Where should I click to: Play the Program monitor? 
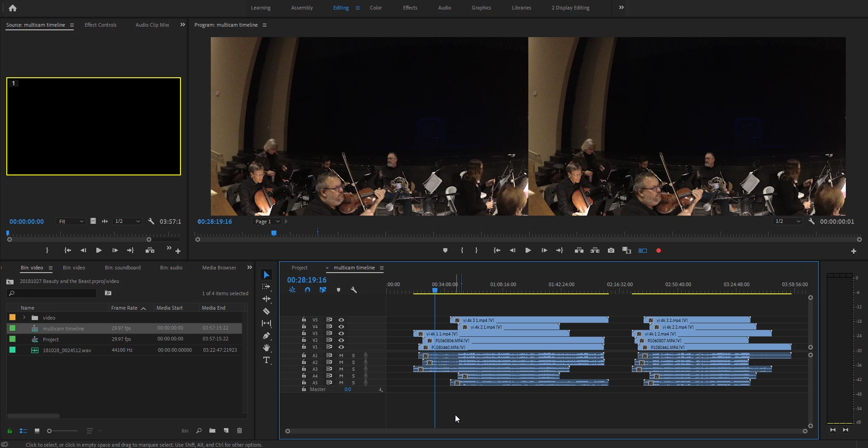coord(528,250)
